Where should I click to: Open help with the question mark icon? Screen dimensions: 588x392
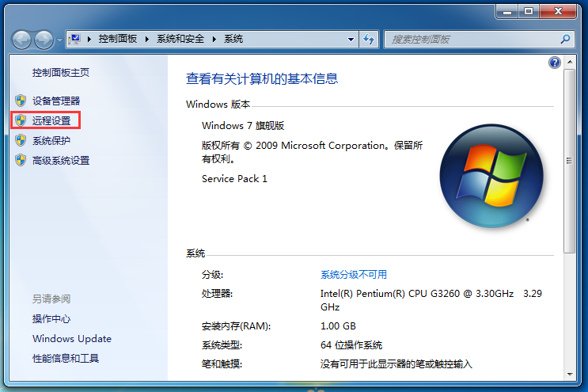coord(554,63)
